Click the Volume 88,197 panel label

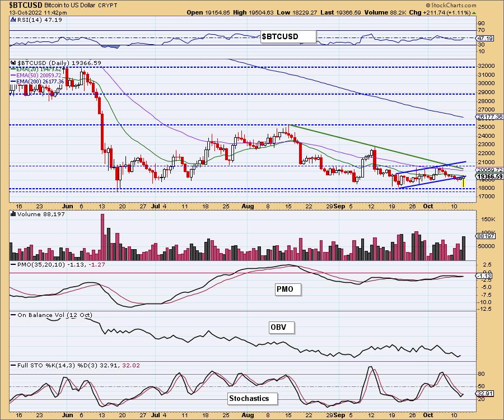[41, 214]
